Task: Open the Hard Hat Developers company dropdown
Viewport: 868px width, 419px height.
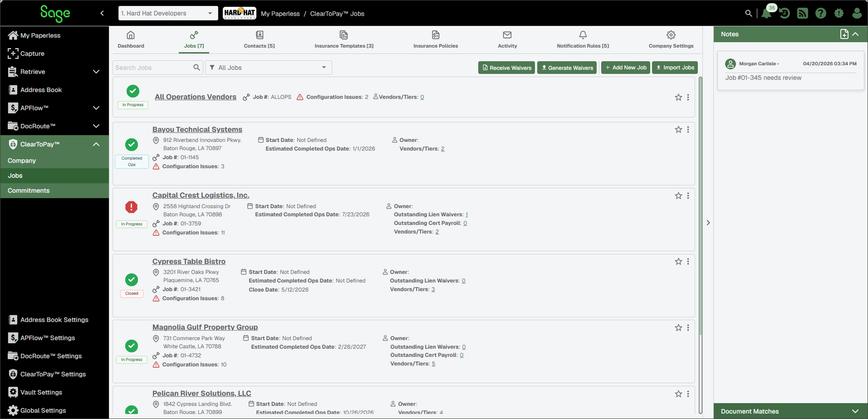Action: click(168, 13)
